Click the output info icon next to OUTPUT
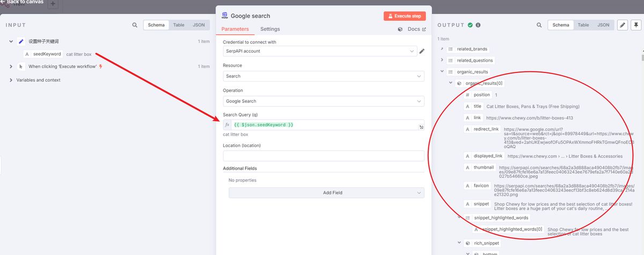The width and height of the screenshot is (644, 255). tap(478, 25)
